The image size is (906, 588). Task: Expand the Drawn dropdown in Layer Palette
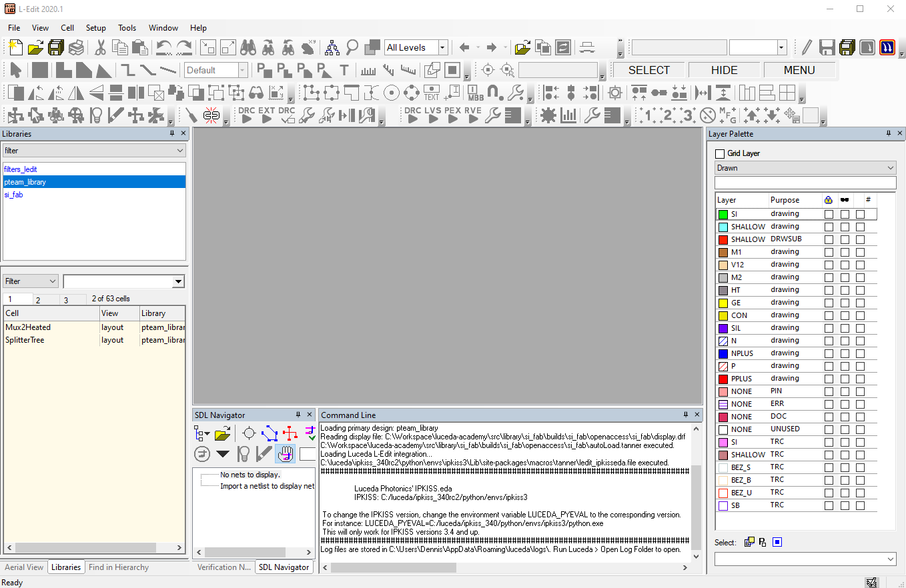(x=891, y=168)
